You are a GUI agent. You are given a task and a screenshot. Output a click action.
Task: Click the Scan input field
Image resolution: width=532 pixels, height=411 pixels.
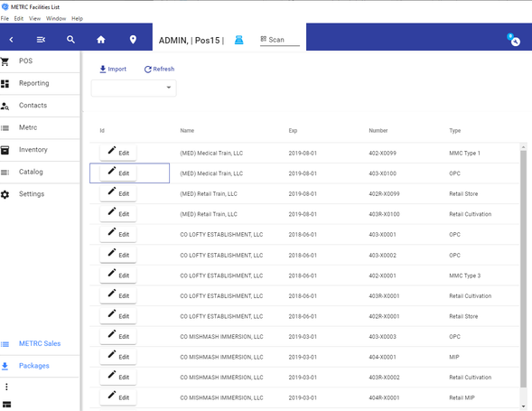pos(280,40)
